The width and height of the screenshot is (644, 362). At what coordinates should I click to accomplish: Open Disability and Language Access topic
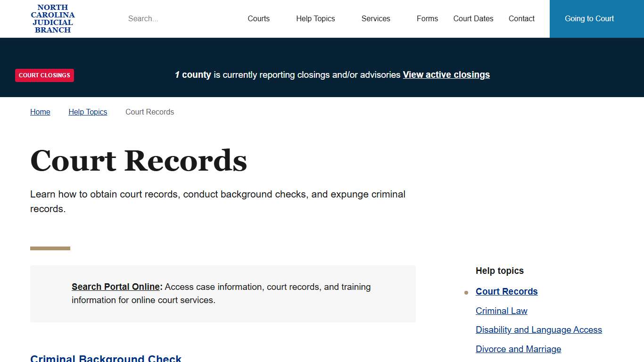point(539,329)
